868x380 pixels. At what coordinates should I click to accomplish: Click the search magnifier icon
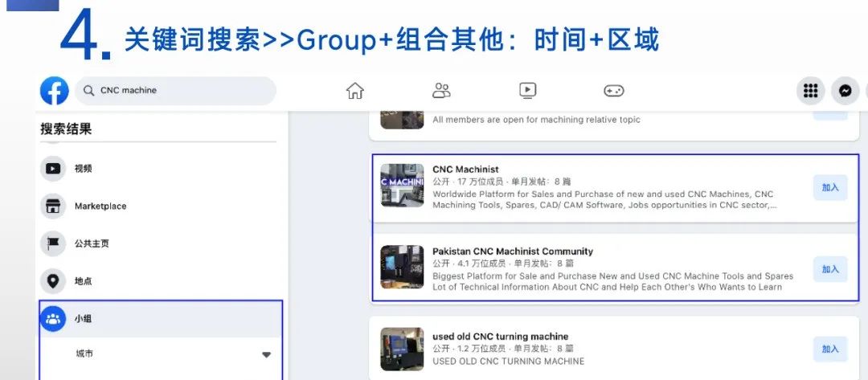click(88, 91)
